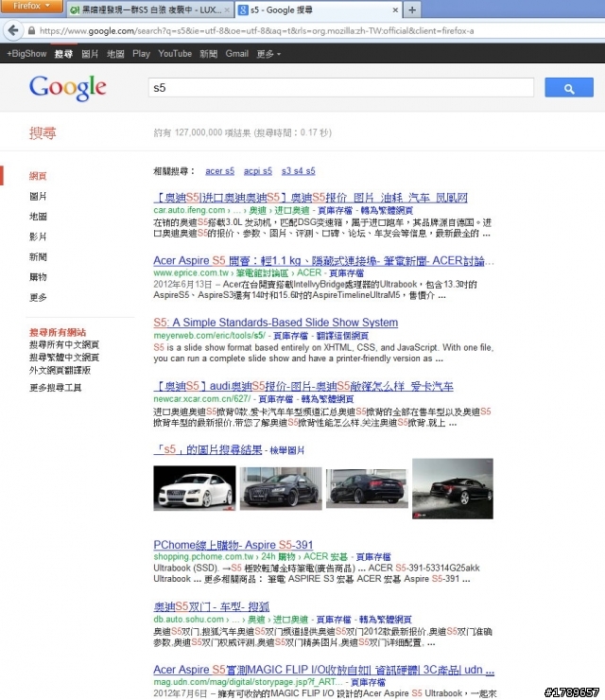Click 頁庫存檔 for PChome result
605x700 pixels.
(x=373, y=557)
